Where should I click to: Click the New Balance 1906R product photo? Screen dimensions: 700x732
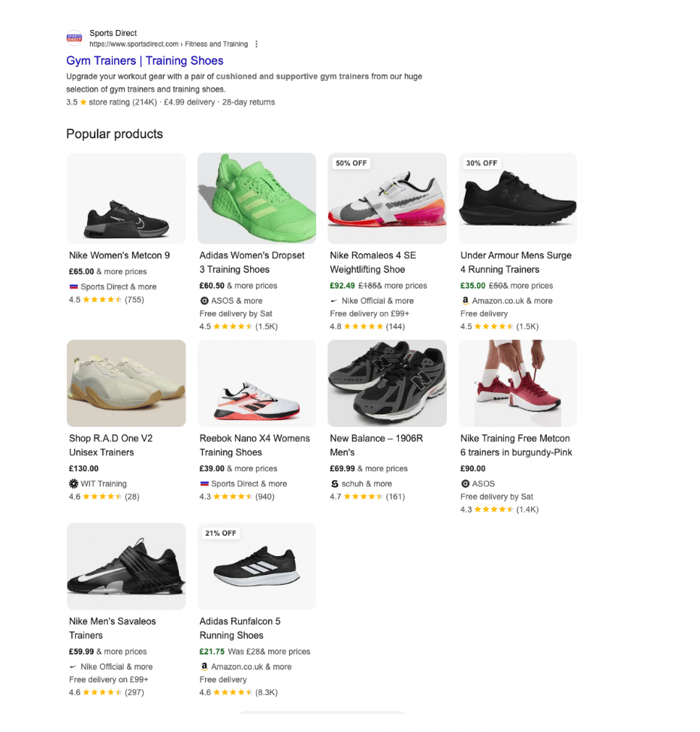pos(387,383)
